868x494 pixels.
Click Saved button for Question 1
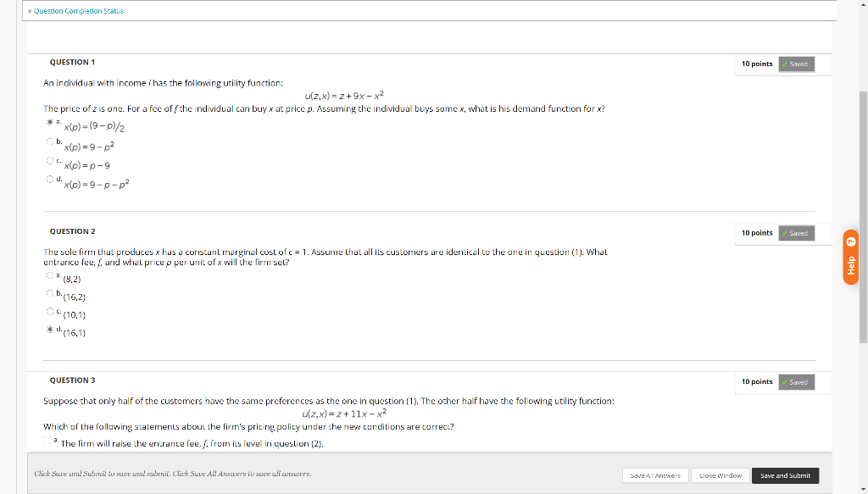tap(796, 64)
